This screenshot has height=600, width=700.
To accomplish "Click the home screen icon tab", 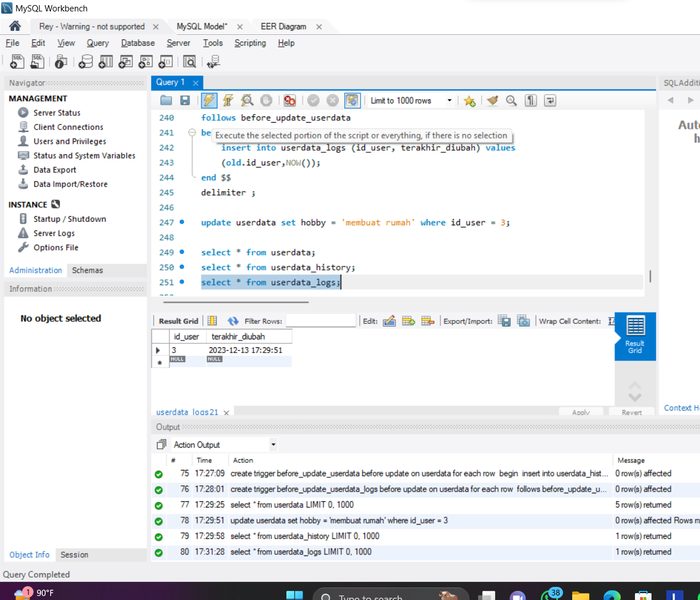I will click(15, 26).
